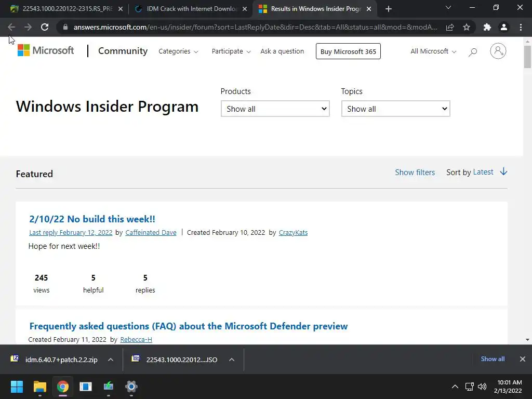Open Last reply February 12, 2022 link
This screenshot has height=399, width=532.
[x=71, y=232]
